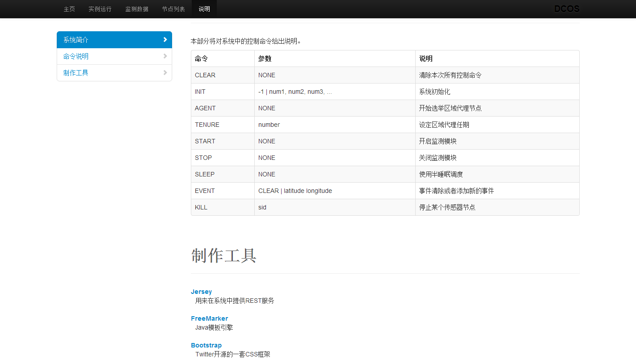The width and height of the screenshot is (636, 364).
Task: Click chevron beside 系统简介
Action: (165, 40)
